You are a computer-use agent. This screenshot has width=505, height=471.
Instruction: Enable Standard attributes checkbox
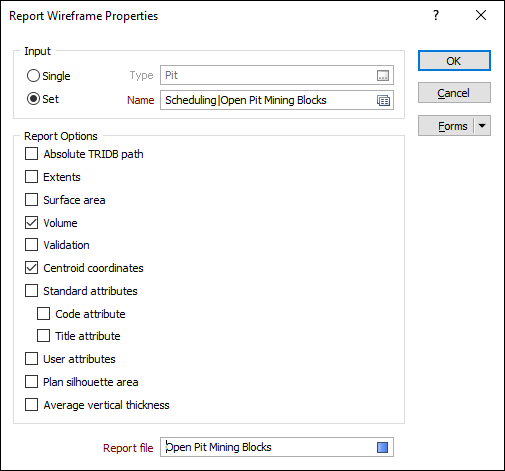point(31,291)
